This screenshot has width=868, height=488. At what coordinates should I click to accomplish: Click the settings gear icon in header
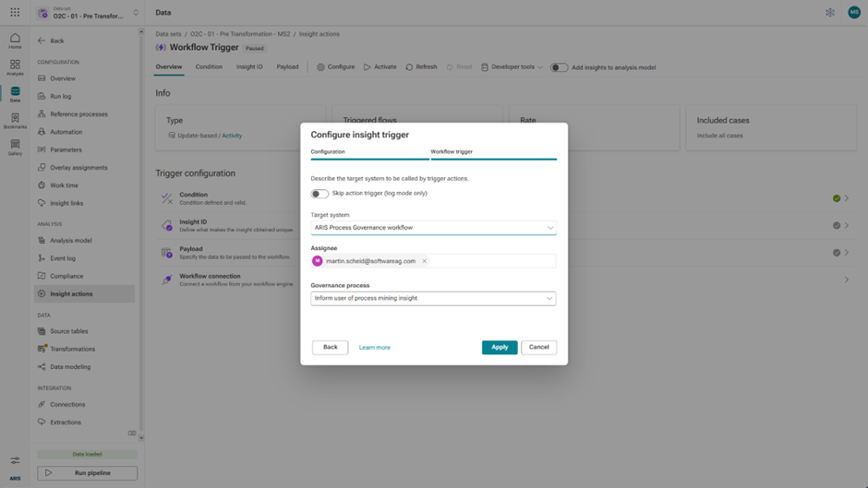click(x=829, y=13)
